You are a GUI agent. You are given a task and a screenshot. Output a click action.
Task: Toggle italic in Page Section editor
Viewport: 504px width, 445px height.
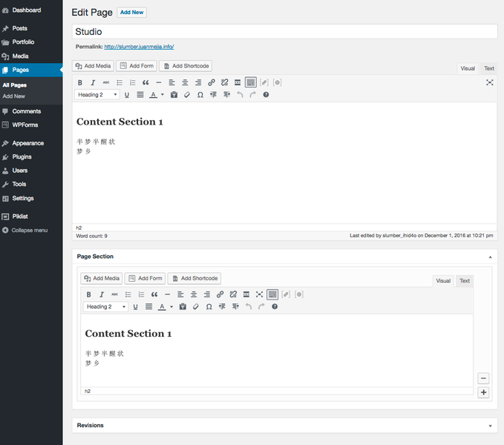point(102,294)
